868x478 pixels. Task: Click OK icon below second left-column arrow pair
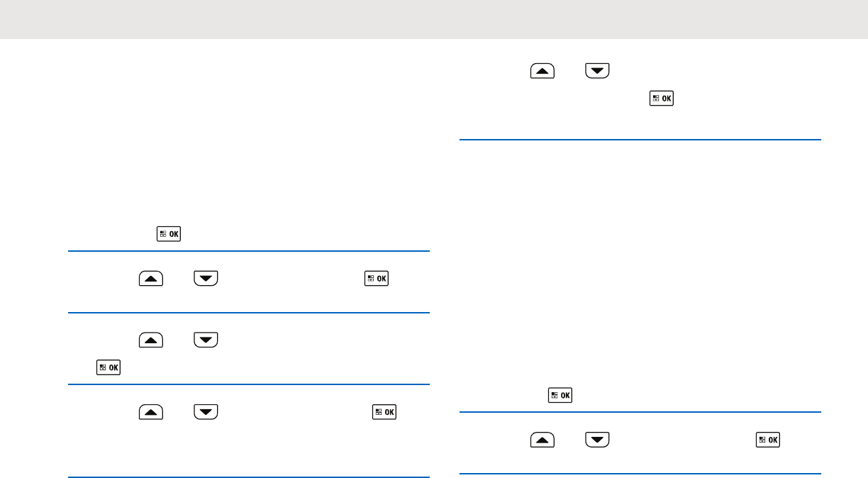[108, 367]
